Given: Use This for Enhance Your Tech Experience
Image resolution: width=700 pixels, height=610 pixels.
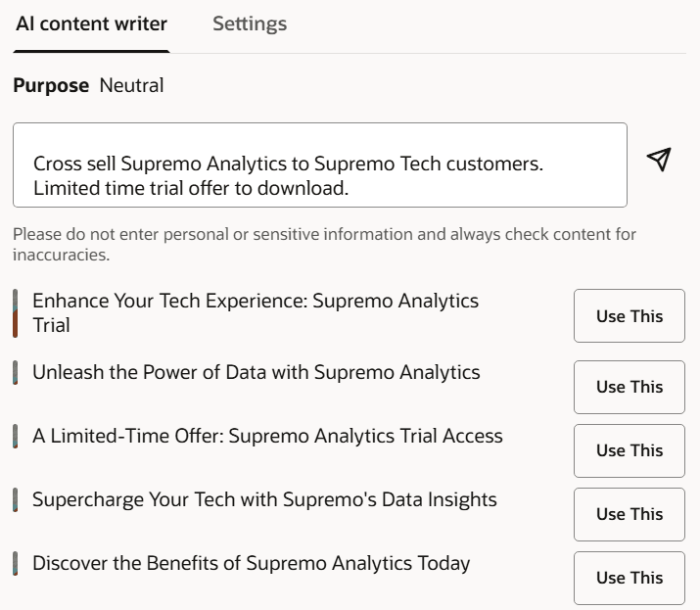Looking at the screenshot, I should click(629, 315).
